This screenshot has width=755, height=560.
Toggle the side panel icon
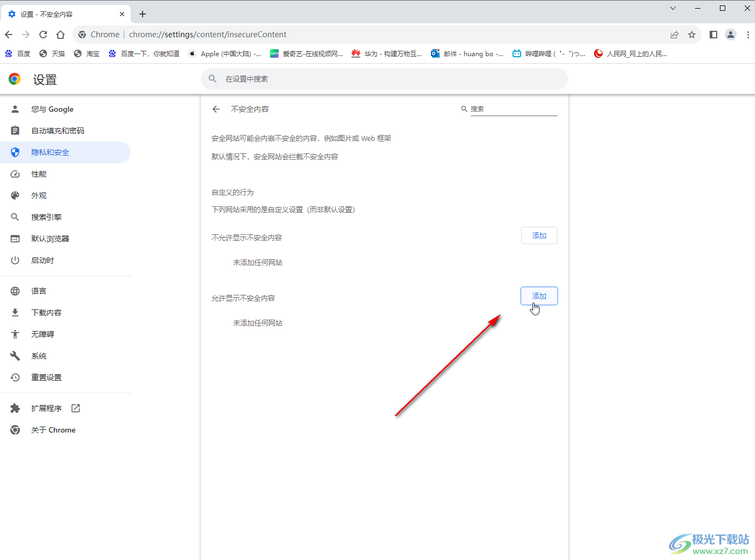coord(713,35)
